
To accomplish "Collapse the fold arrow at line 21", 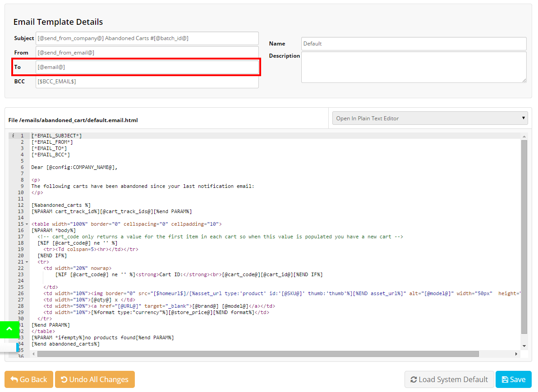I will tap(27, 262).
